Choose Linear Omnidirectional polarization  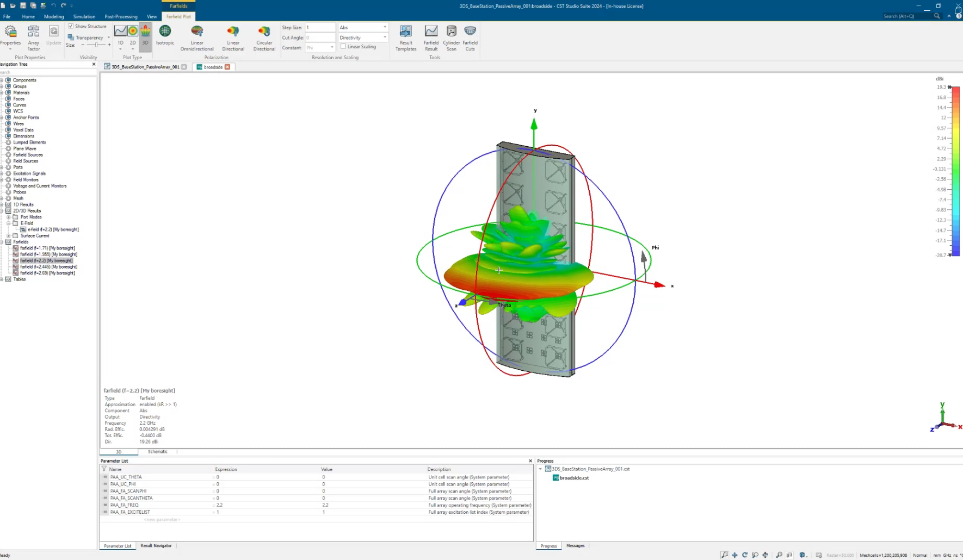pos(197,38)
